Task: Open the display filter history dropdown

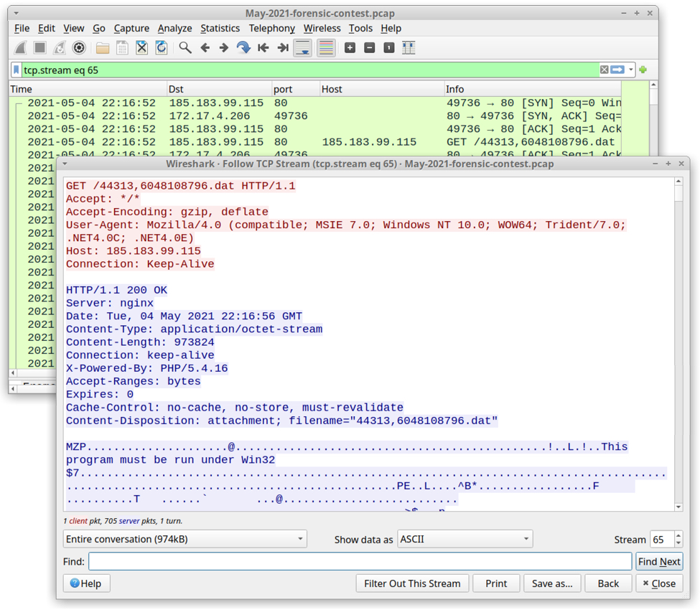Action: pos(631,70)
